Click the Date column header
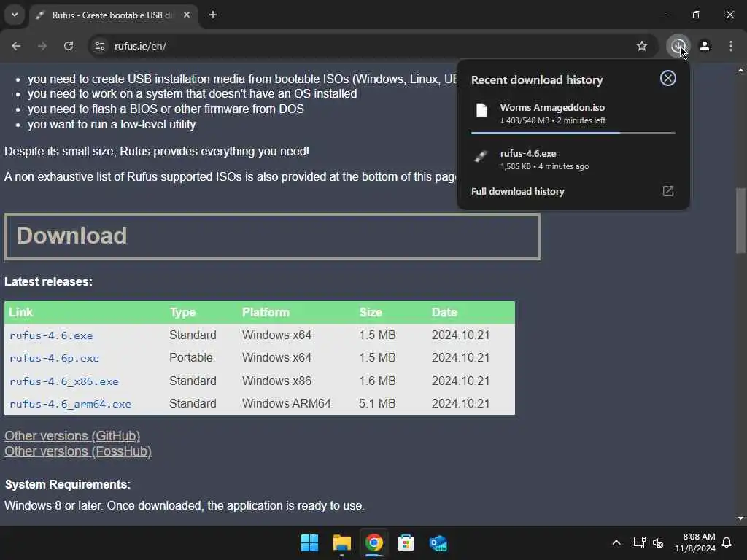The image size is (747, 560). [444, 312]
